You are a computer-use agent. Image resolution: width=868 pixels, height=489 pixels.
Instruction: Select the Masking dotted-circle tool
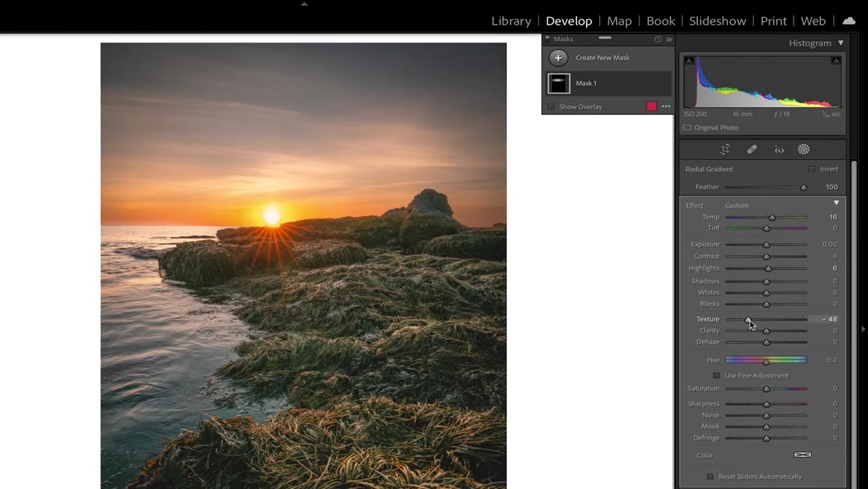(x=804, y=150)
